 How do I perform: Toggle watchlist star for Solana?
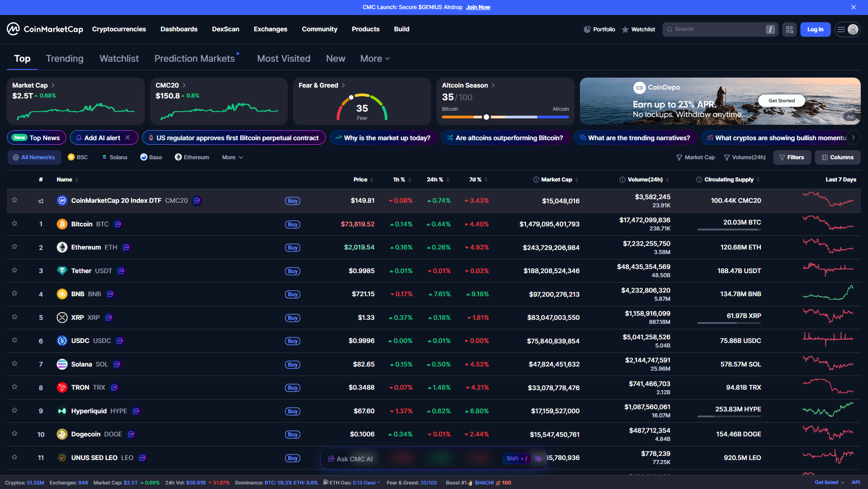tap(15, 363)
